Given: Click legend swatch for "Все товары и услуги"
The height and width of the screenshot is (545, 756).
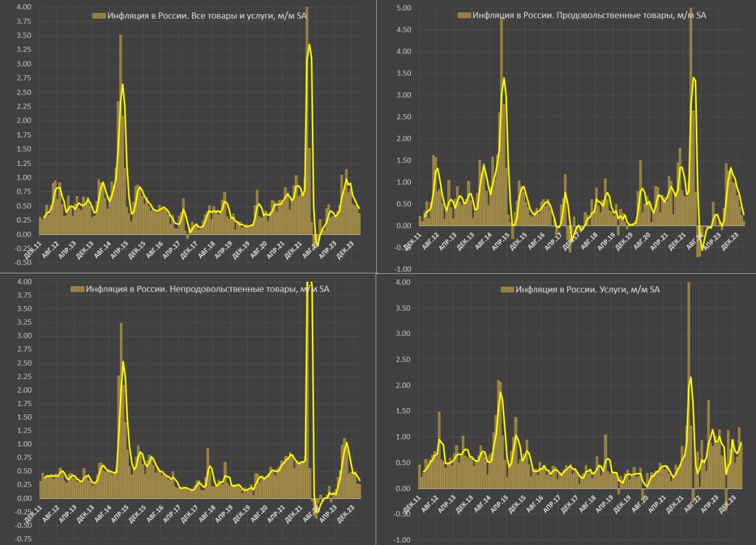Looking at the screenshot, I should coord(99,16).
